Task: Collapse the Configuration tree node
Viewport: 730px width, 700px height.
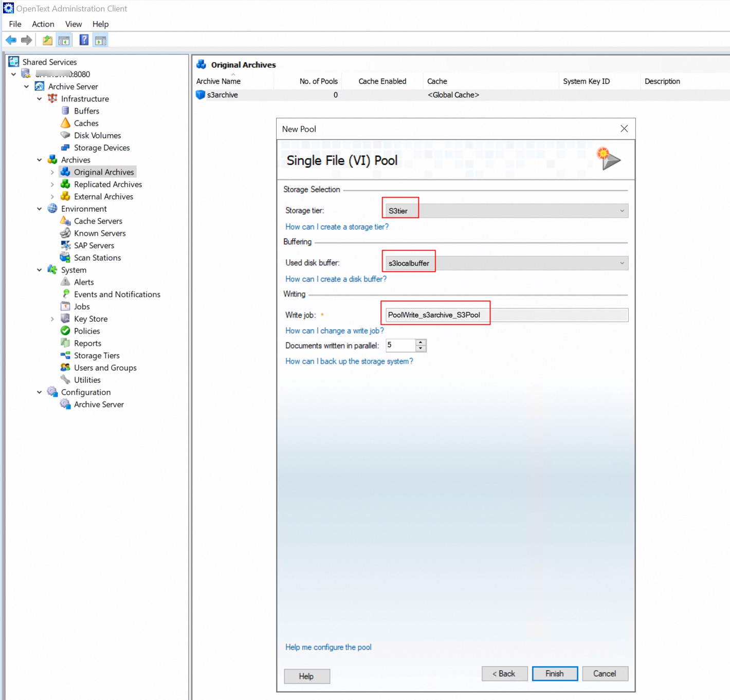Action: pyautogui.click(x=40, y=392)
